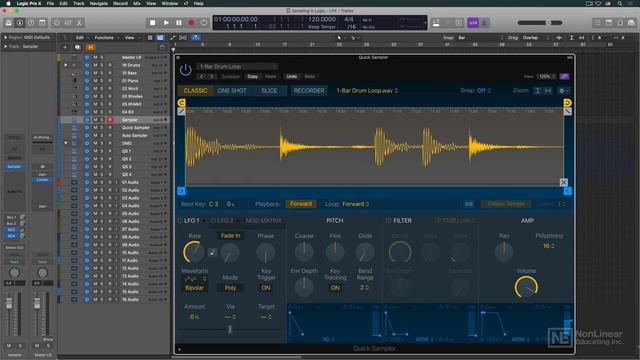Open the MOD MATRIX tab
This screenshot has height=360, width=640.
point(263,220)
